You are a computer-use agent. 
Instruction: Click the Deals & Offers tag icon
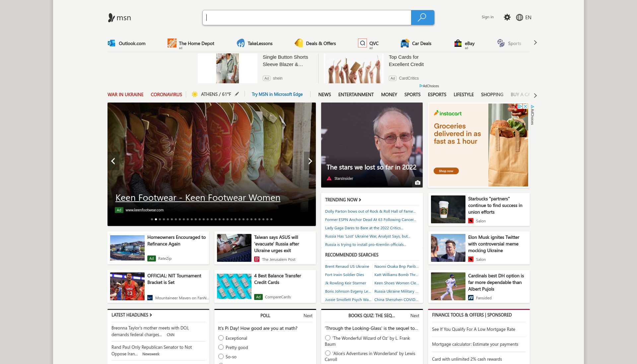tap(299, 43)
